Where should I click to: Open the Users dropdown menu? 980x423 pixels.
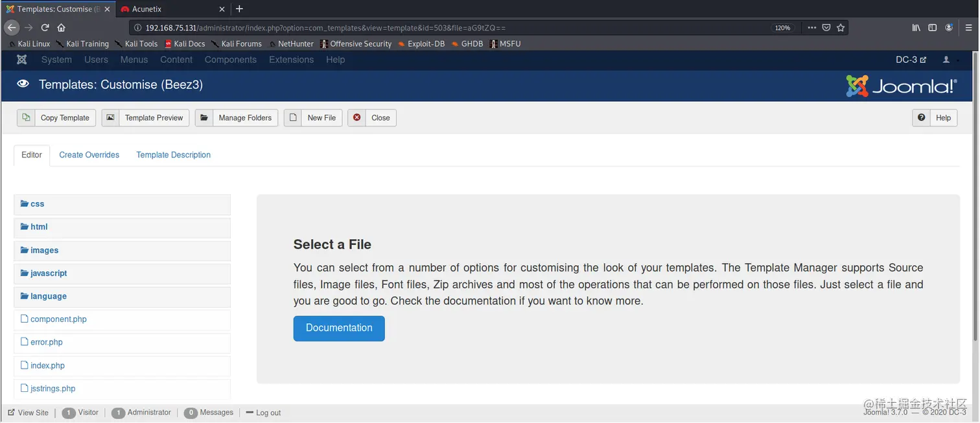pyautogui.click(x=96, y=60)
